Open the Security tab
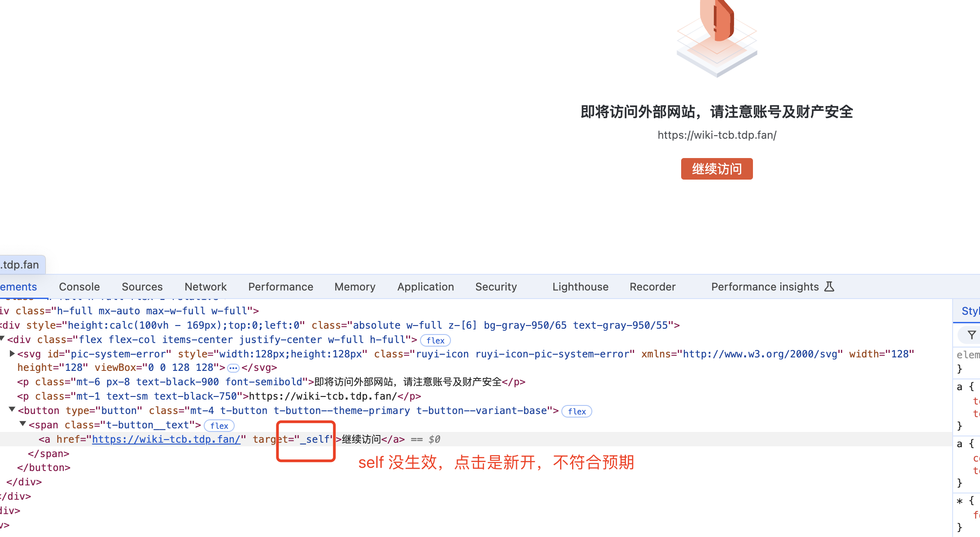980x537 pixels. pos(496,287)
